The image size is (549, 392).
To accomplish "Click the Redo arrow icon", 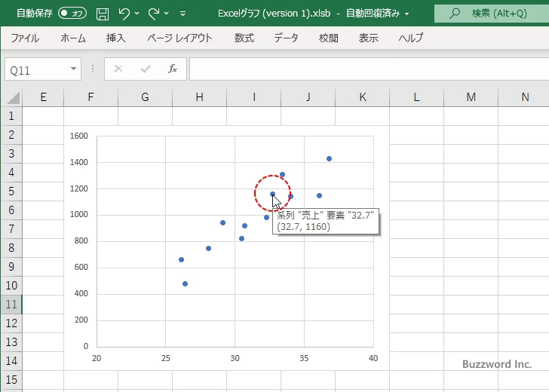I will point(153,14).
